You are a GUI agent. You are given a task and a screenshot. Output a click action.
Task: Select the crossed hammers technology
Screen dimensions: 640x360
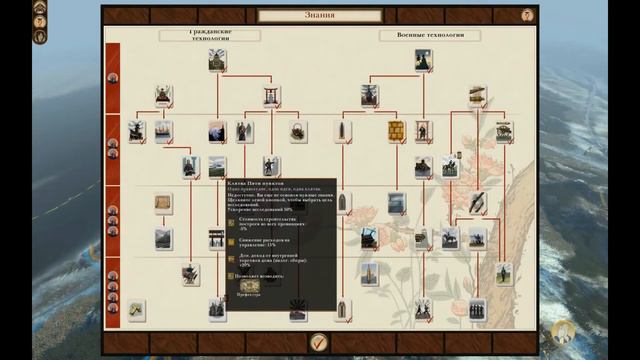point(137,310)
